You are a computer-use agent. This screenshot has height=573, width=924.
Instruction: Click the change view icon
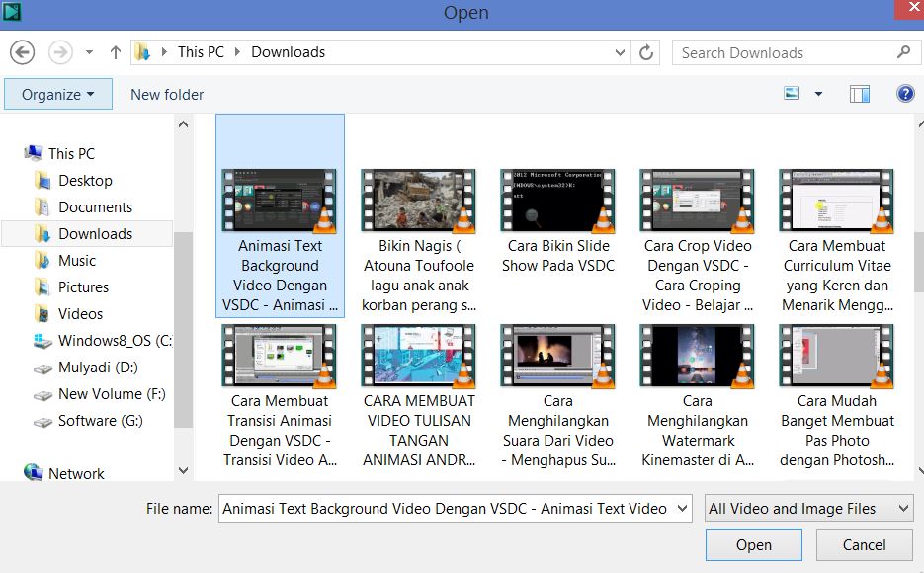(792, 94)
